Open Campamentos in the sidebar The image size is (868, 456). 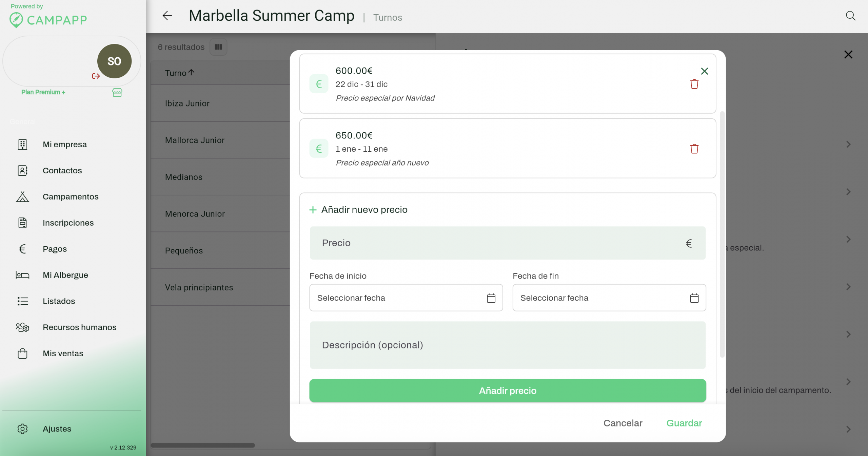tap(70, 197)
